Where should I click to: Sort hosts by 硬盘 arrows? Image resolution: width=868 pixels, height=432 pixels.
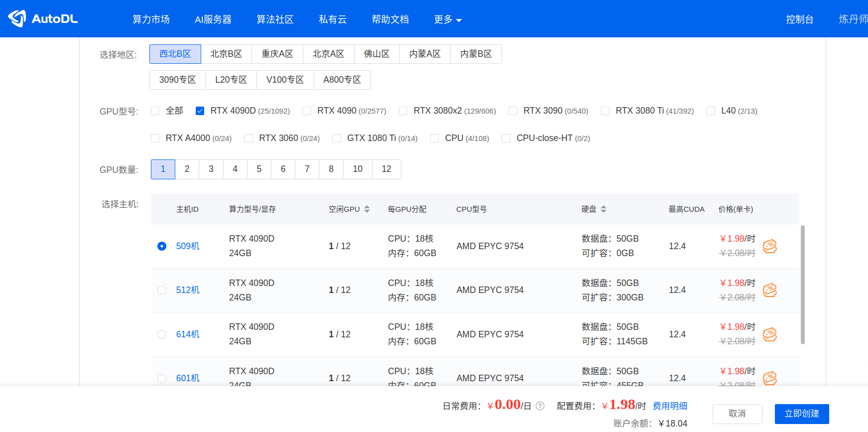604,209
